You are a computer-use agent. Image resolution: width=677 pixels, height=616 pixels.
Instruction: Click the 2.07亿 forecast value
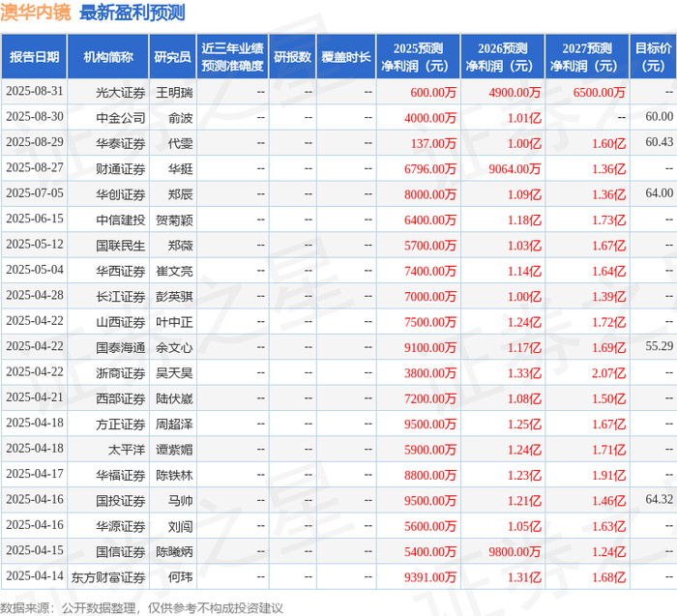[x=608, y=373]
